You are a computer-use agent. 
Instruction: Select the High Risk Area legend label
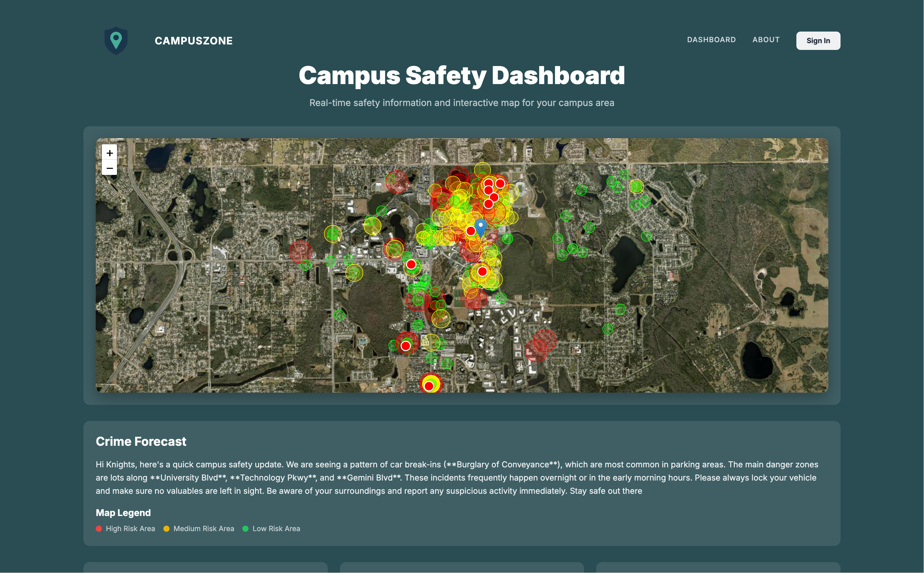click(x=130, y=529)
